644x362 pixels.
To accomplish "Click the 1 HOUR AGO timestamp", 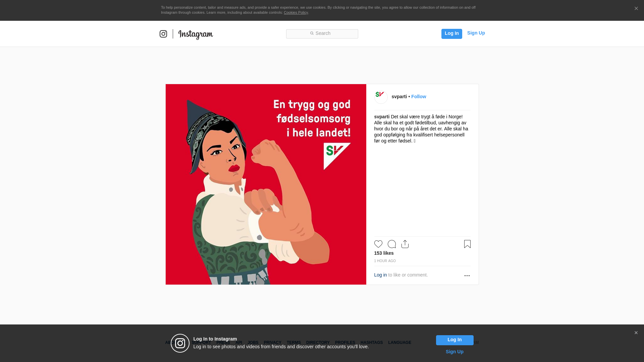I will coord(385,261).
